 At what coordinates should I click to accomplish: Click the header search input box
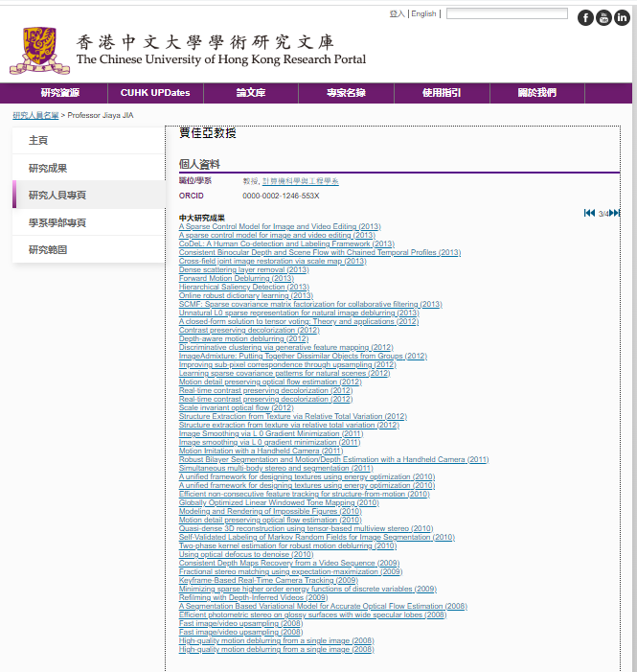point(507,13)
